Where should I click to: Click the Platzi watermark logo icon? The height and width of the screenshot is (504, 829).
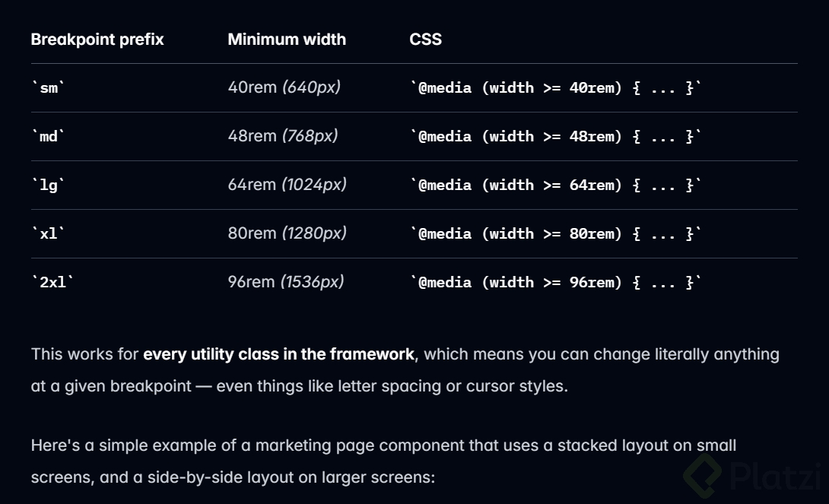tap(702, 475)
